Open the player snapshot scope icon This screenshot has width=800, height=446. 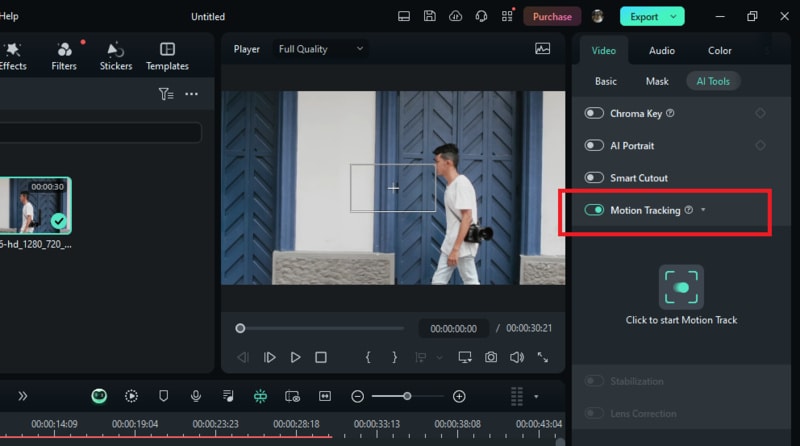pyautogui.click(x=542, y=49)
